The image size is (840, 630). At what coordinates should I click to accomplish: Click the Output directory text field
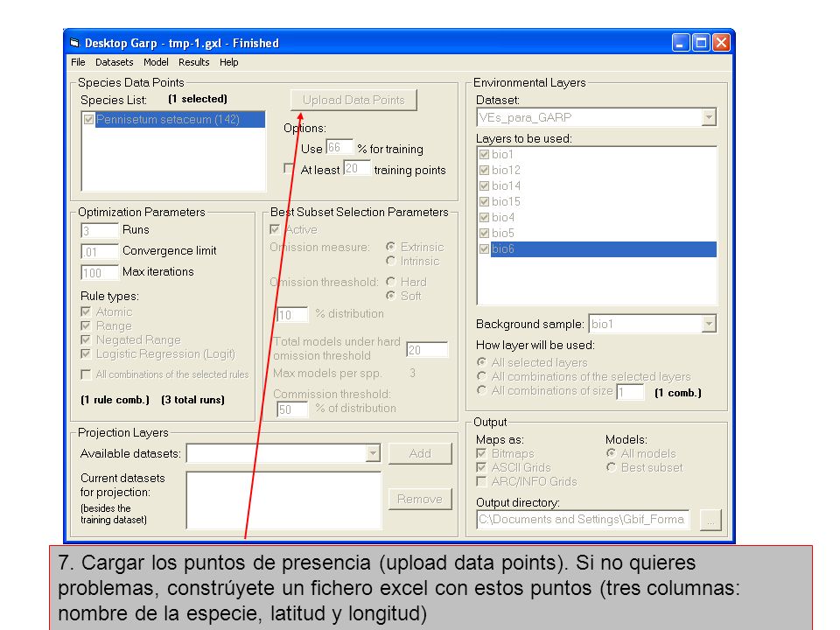583,519
